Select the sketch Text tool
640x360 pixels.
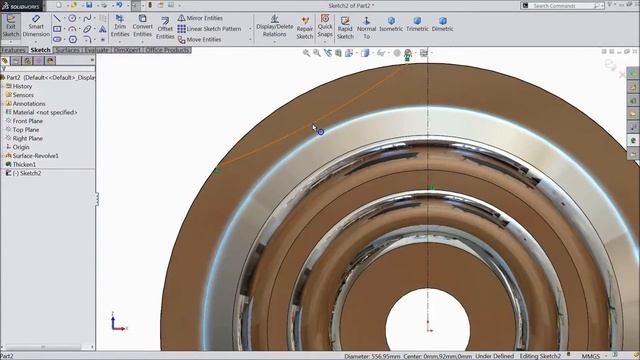pyautogui.click(x=102, y=29)
